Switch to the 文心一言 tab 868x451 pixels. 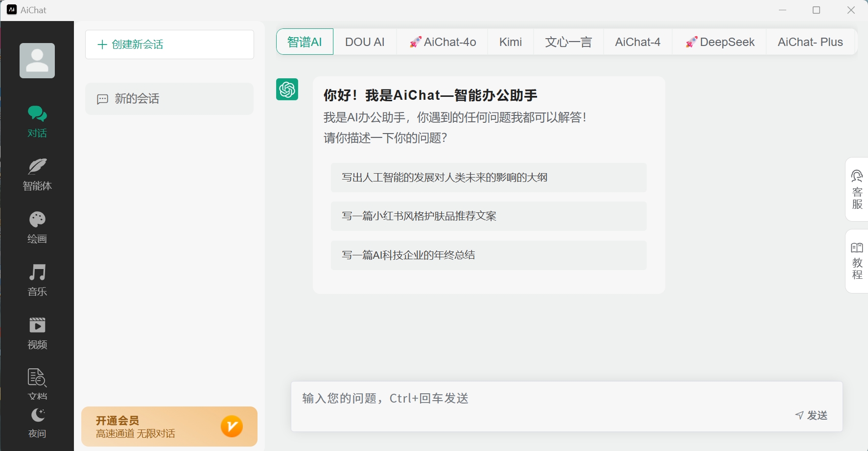point(568,42)
